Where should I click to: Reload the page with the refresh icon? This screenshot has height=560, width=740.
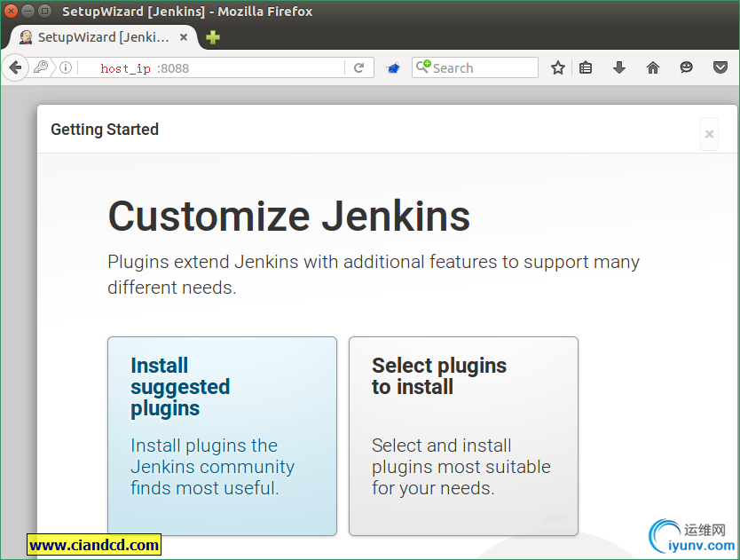[358, 67]
